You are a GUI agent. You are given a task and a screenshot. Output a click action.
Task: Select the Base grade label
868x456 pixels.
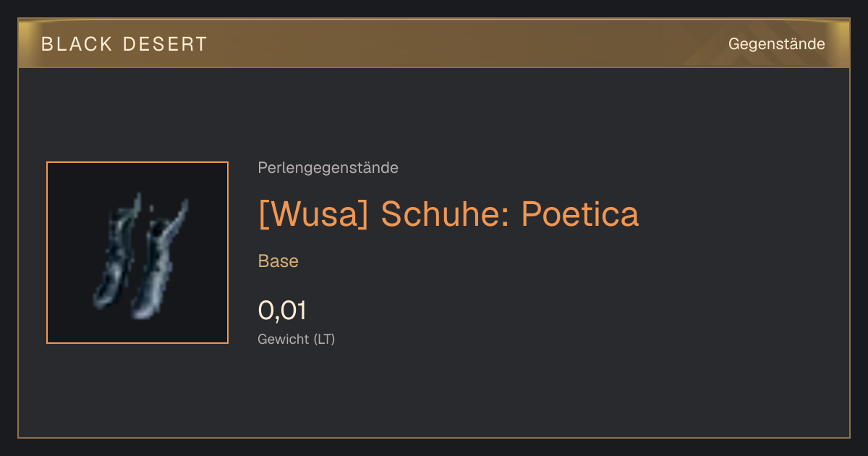(278, 261)
